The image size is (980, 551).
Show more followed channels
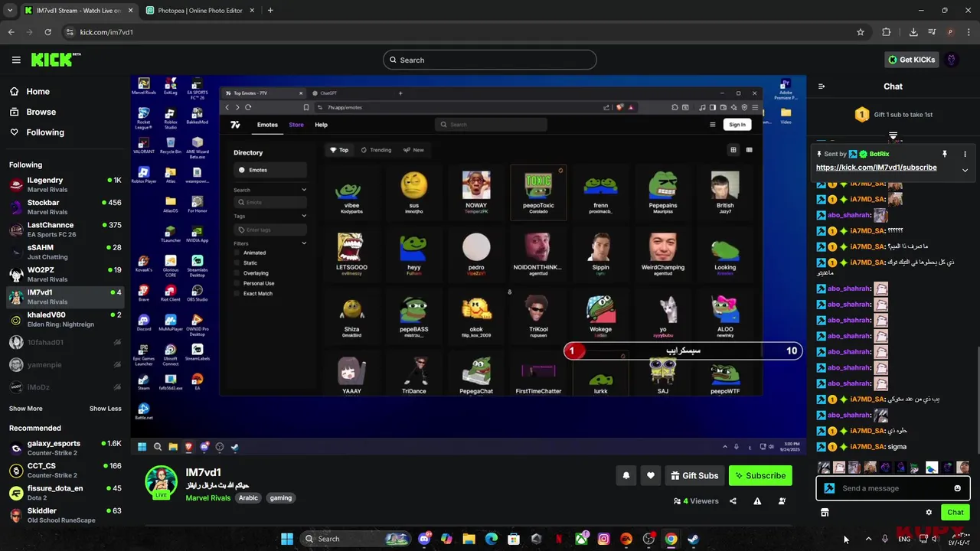26,409
